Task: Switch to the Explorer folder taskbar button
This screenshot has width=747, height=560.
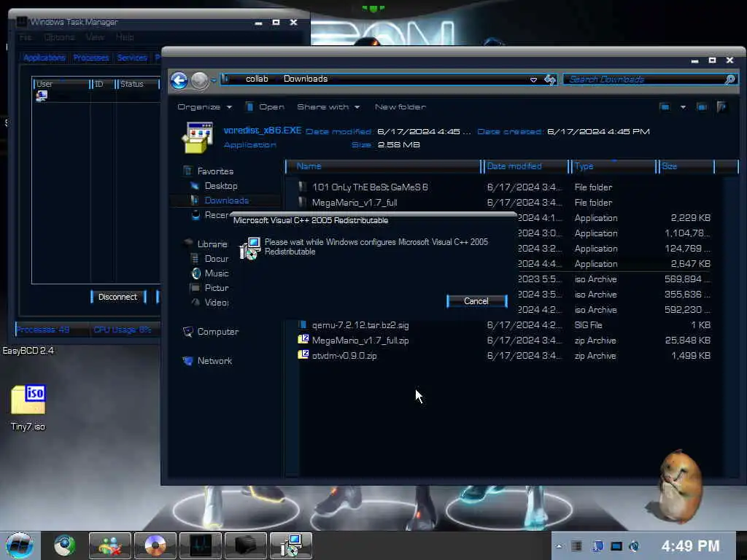Action: 246,545
